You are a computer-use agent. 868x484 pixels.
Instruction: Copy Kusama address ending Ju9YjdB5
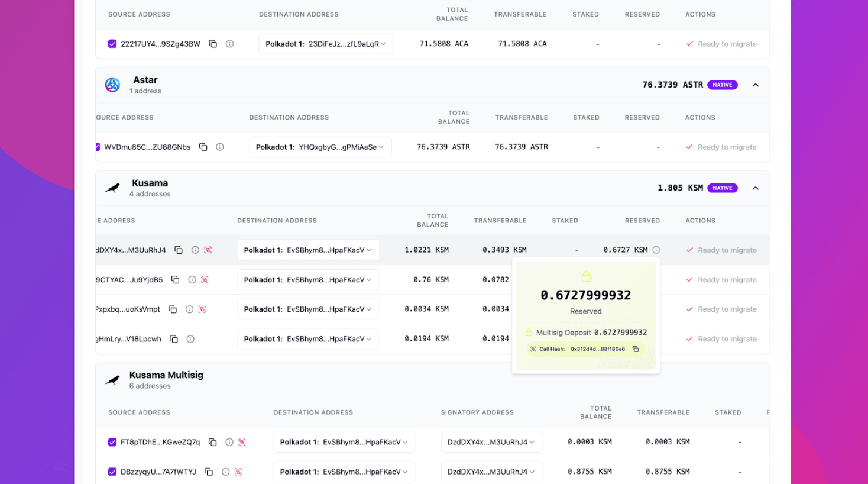(x=175, y=280)
